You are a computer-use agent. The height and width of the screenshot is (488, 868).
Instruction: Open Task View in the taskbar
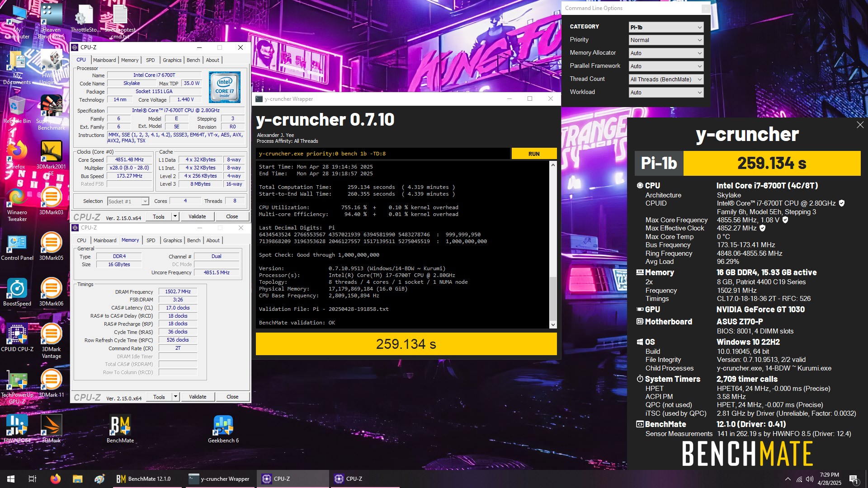tap(33, 479)
